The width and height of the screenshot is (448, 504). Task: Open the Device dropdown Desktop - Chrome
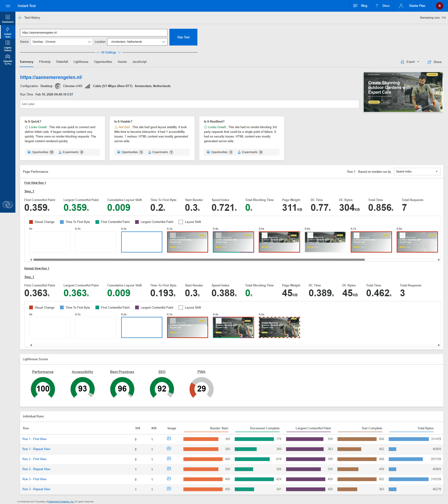62,42
